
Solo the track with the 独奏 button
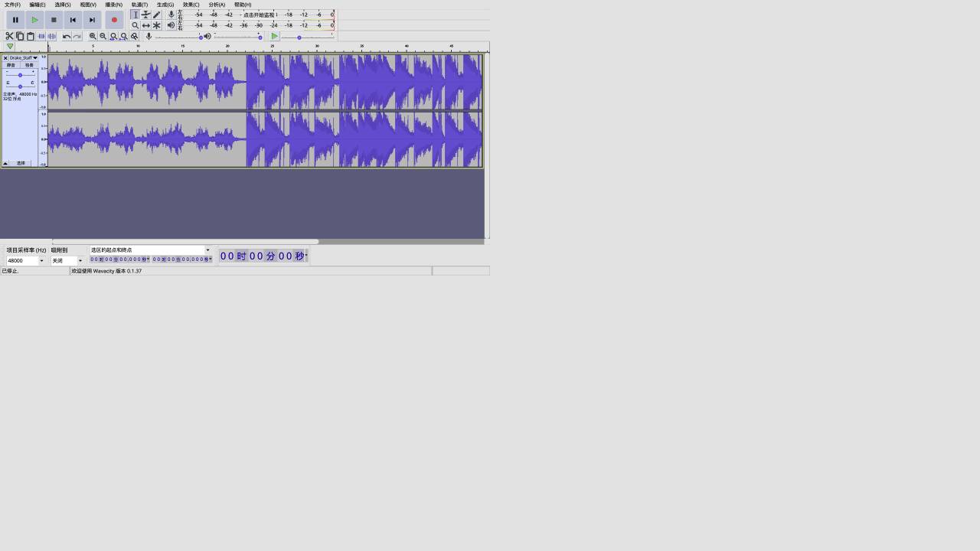pos(29,65)
